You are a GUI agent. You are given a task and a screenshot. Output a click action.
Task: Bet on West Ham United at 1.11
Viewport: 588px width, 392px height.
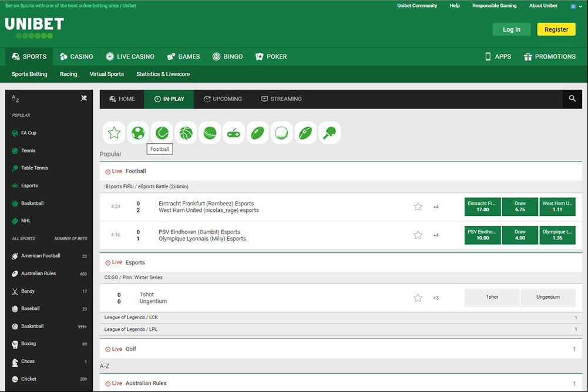pos(557,207)
